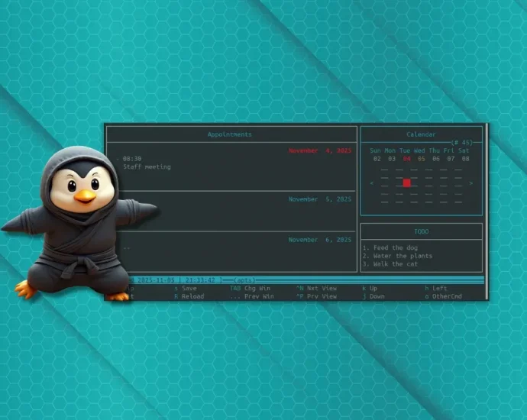Switch to the Calendar panel title
Viewport: 527px width, 420px height.
point(421,134)
